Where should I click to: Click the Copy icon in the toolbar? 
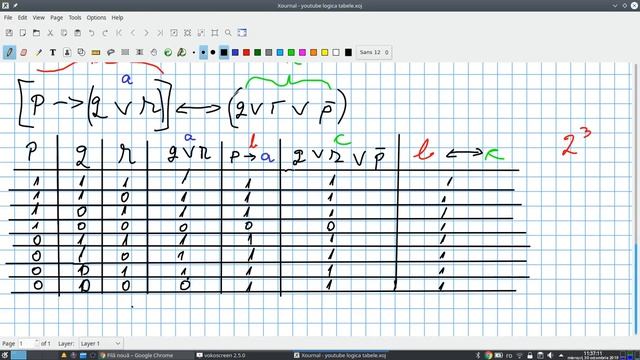click(x=64, y=33)
